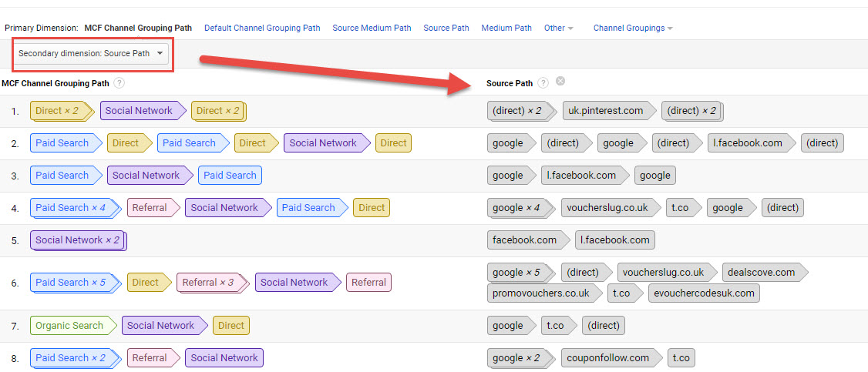This screenshot has width=868, height=372.
Task: Click the MCF Channel Grouping Path column header
Action: [x=56, y=83]
